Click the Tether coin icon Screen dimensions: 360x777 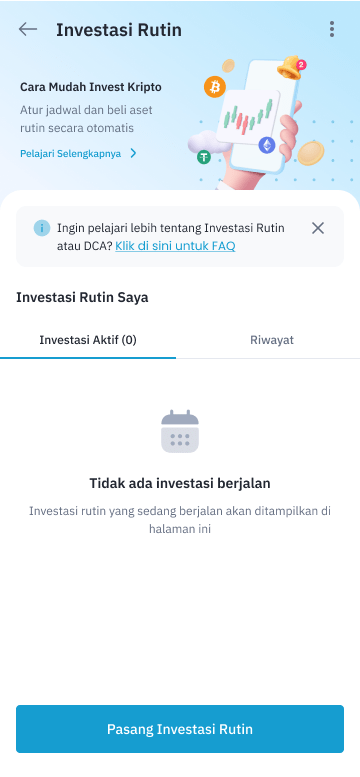point(204,158)
